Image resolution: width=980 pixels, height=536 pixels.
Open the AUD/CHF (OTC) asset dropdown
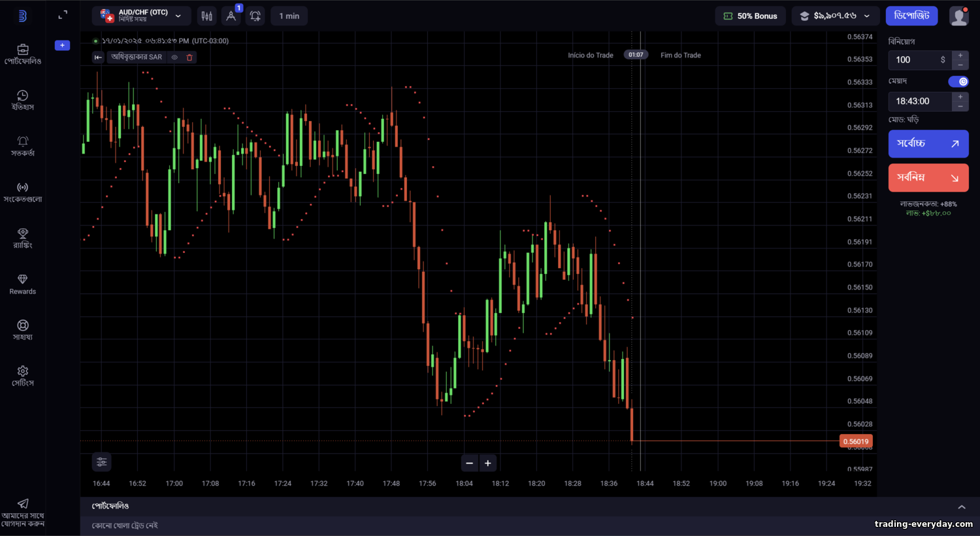[x=141, y=16]
